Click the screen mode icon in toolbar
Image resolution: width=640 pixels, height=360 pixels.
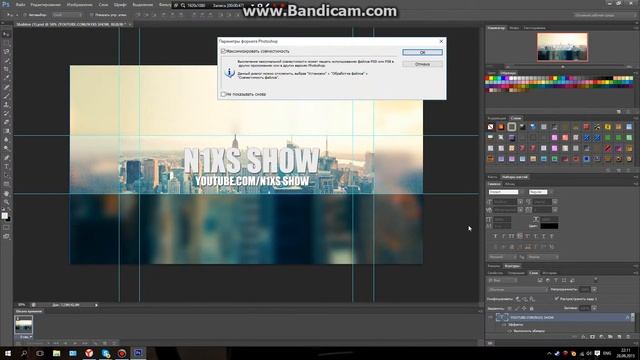tap(6, 236)
